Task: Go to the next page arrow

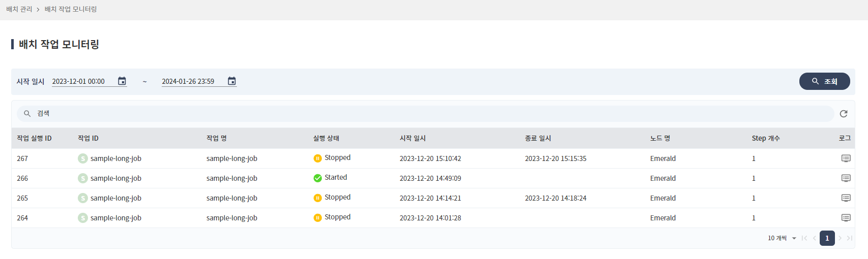Action: pos(840,238)
